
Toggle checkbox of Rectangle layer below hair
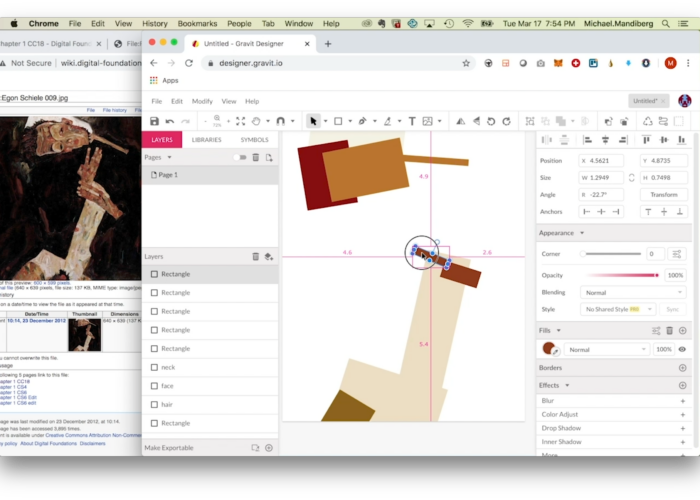point(154,423)
